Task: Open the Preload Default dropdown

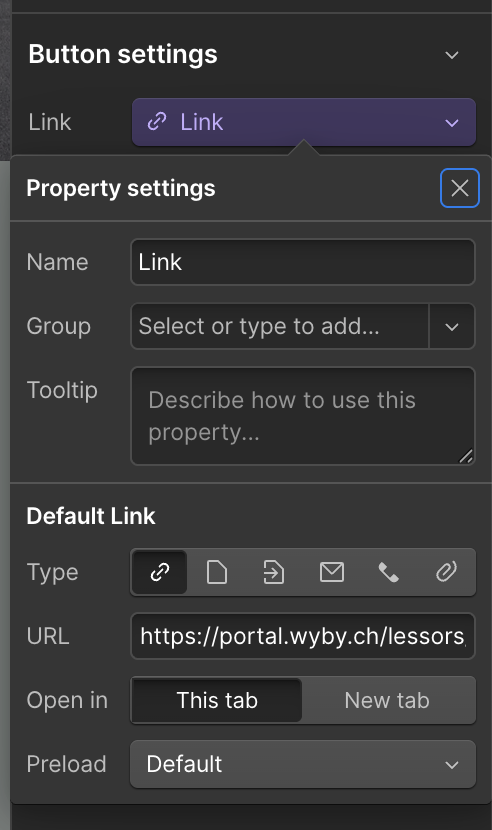Action: point(303,764)
